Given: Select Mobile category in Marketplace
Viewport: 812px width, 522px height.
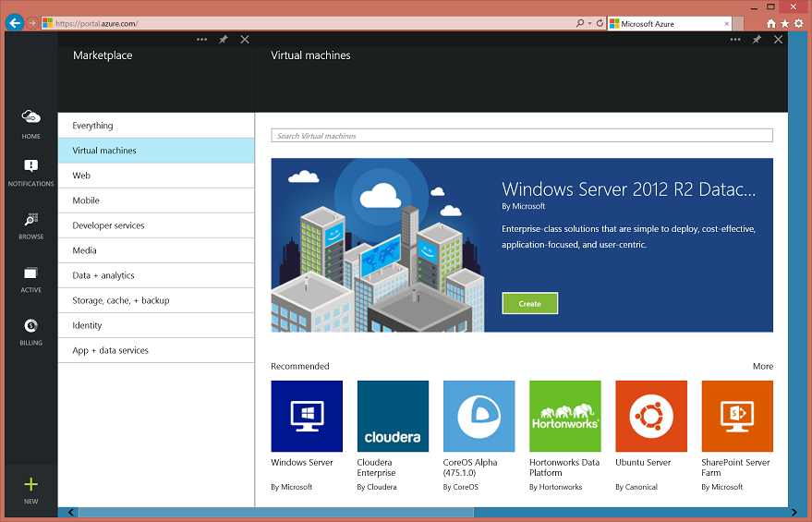Looking at the screenshot, I should (156, 200).
